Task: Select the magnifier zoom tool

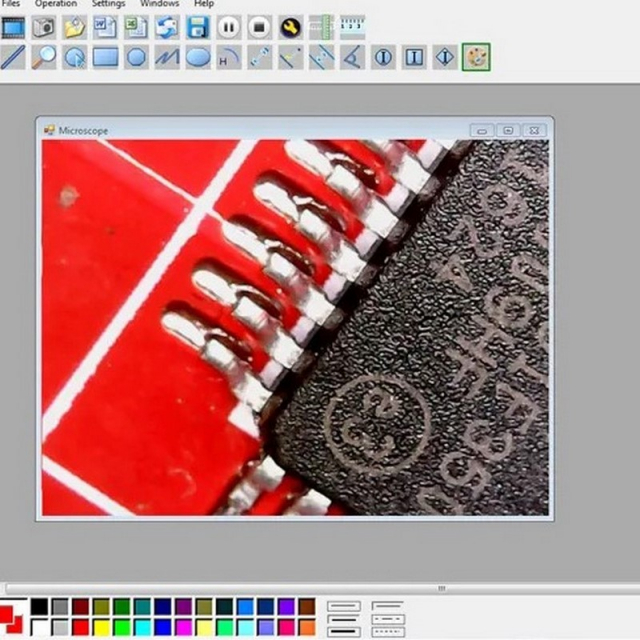Action: tap(43, 57)
